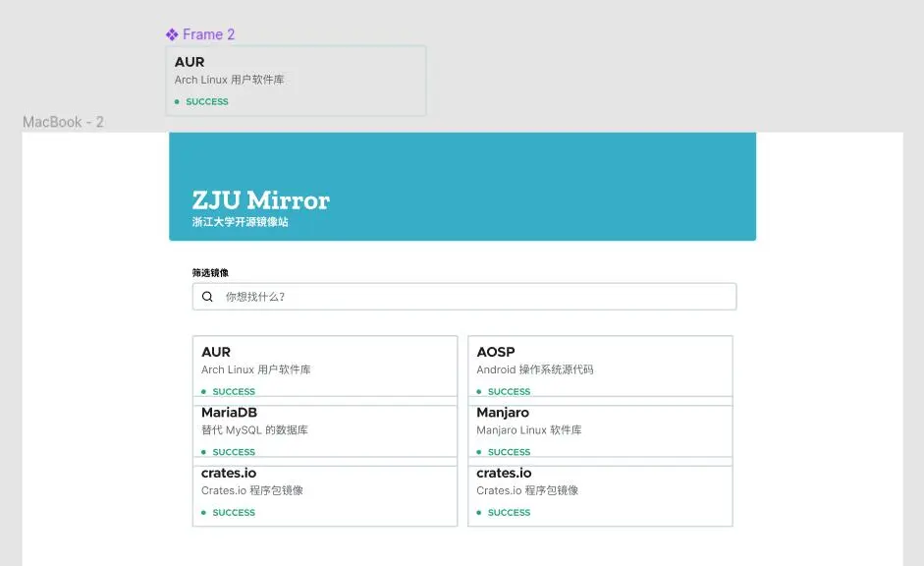This screenshot has width=924, height=566.
Task: Click the green status dot in MariaDB card
Action: point(204,452)
